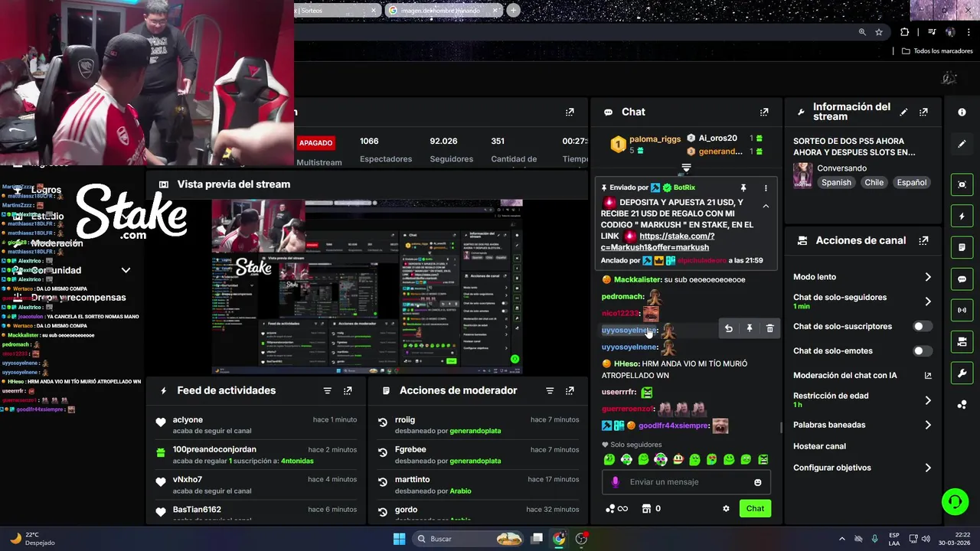Toggle wrench stream info widget in sidebar
This screenshot has width=980, height=551.
click(962, 373)
